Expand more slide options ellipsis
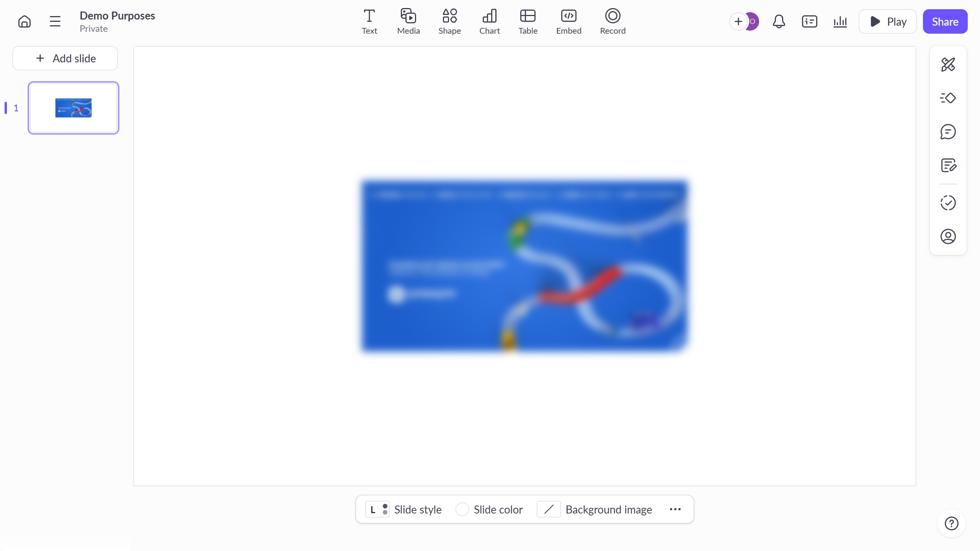 coord(675,509)
